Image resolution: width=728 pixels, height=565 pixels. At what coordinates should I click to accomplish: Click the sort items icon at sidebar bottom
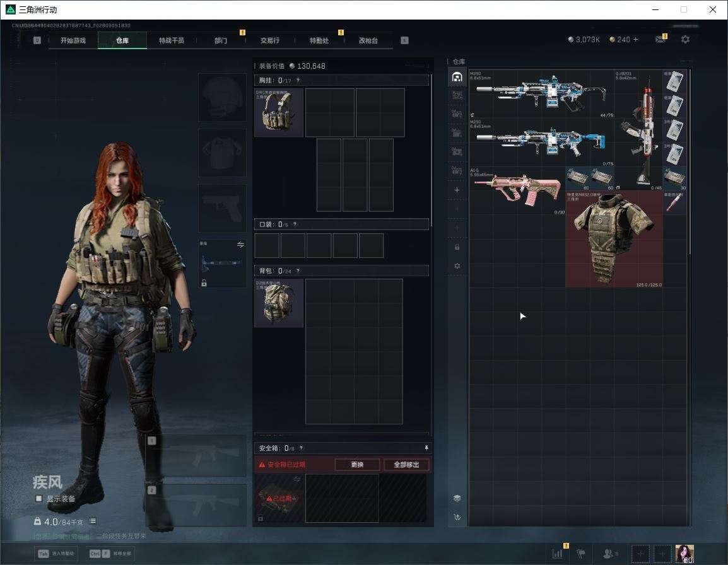pyautogui.click(x=457, y=517)
